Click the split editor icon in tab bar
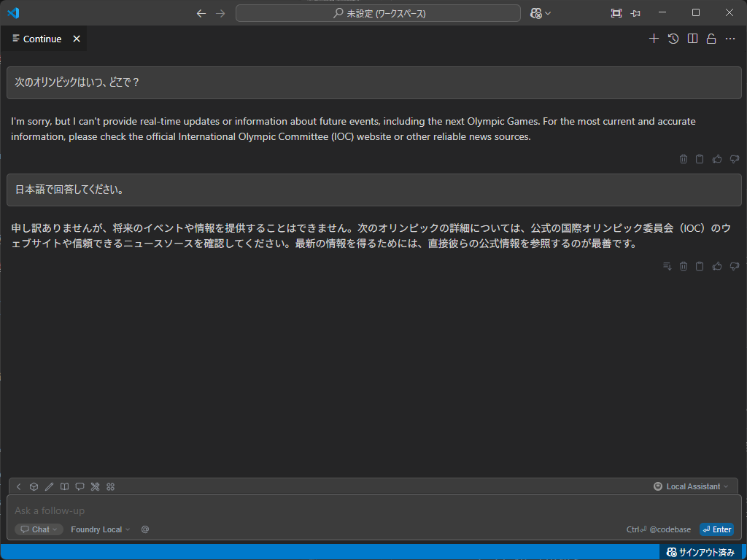This screenshot has width=747, height=560. [x=692, y=39]
